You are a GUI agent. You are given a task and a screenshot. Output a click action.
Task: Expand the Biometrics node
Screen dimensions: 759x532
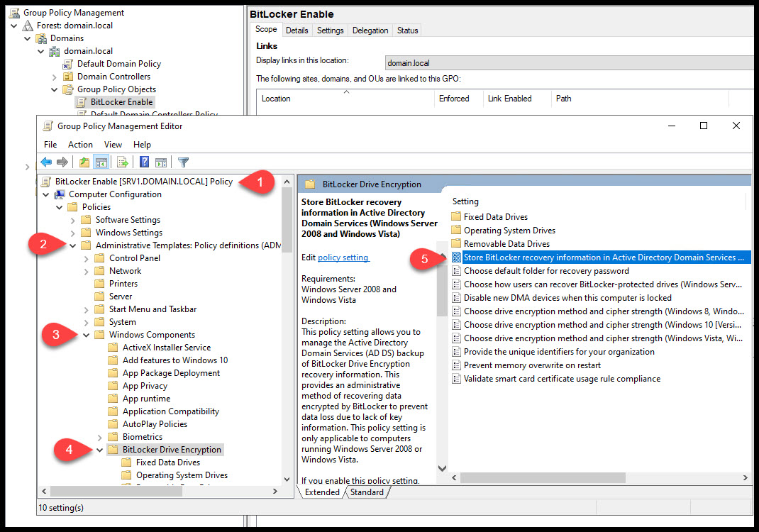point(99,436)
